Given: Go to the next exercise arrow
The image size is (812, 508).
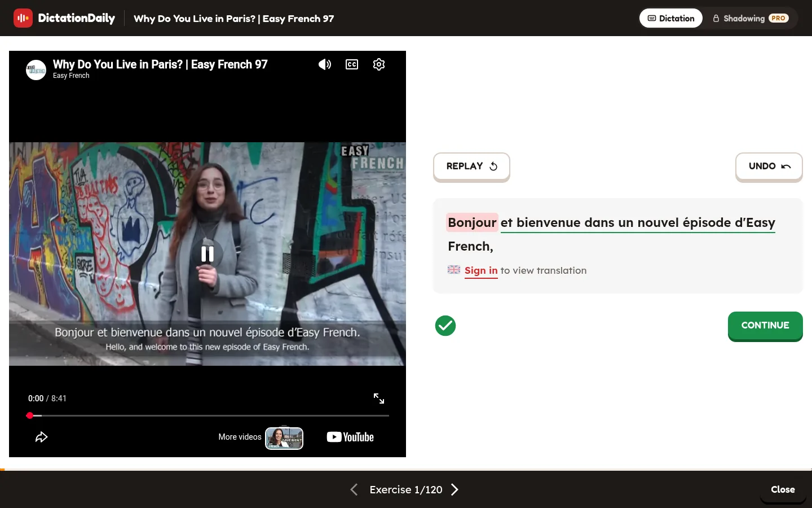Looking at the screenshot, I should (x=454, y=489).
